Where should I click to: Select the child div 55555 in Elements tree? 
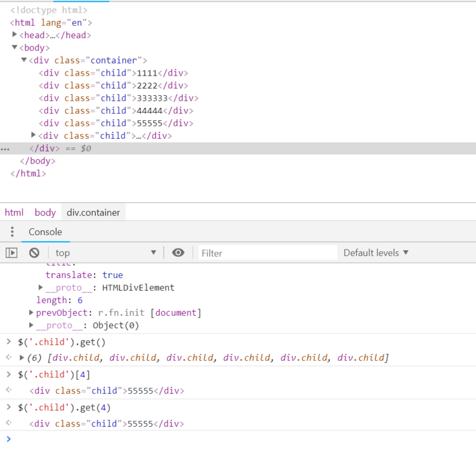(116, 123)
